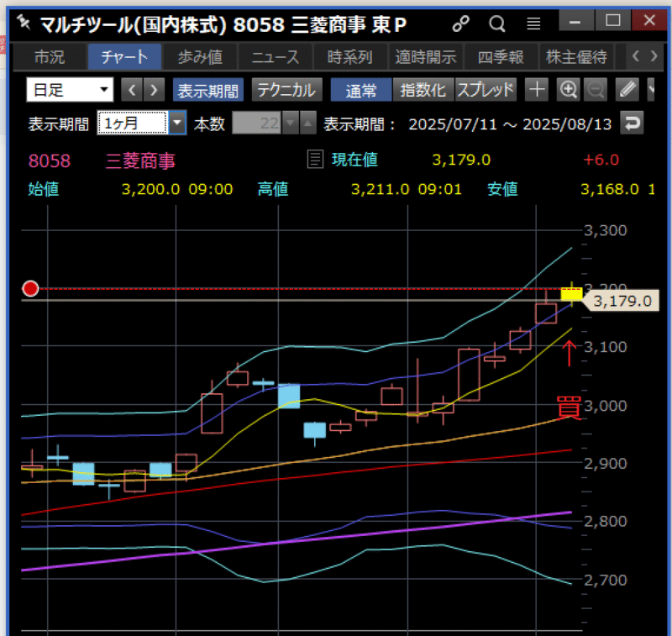
Task: Open the hamburger menu in the title bar
Action: (533, 24)
